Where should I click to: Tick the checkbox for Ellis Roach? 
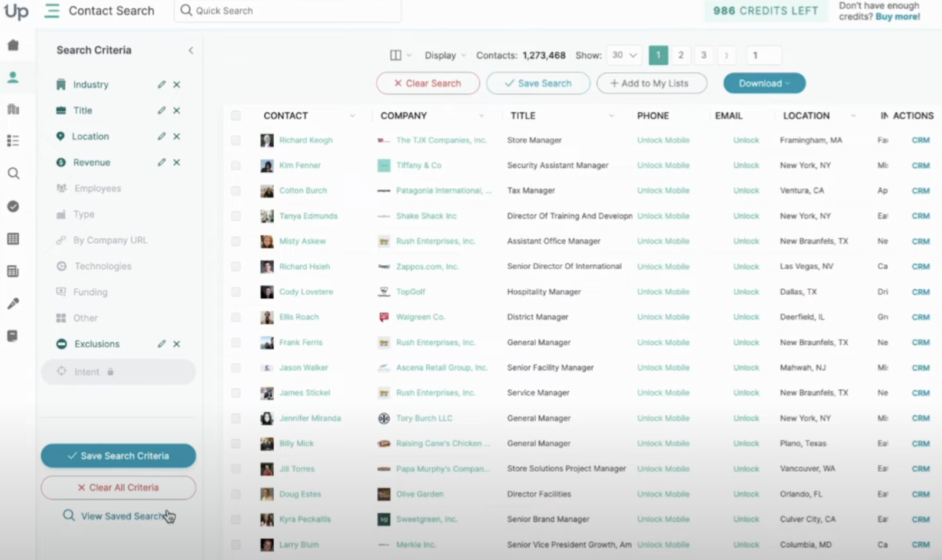235,317
